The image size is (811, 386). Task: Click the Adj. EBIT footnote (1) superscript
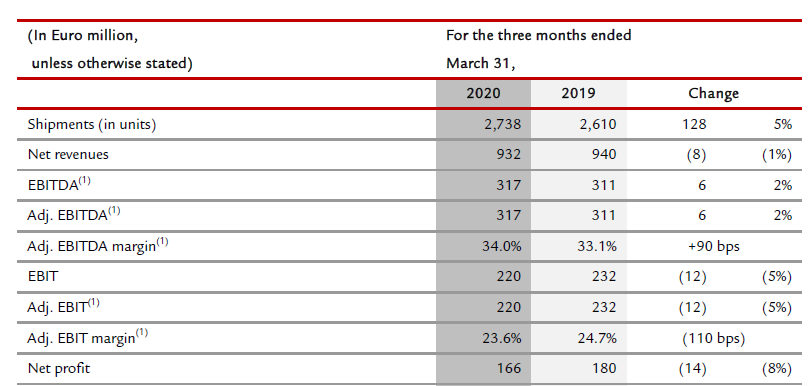(93, 303)
